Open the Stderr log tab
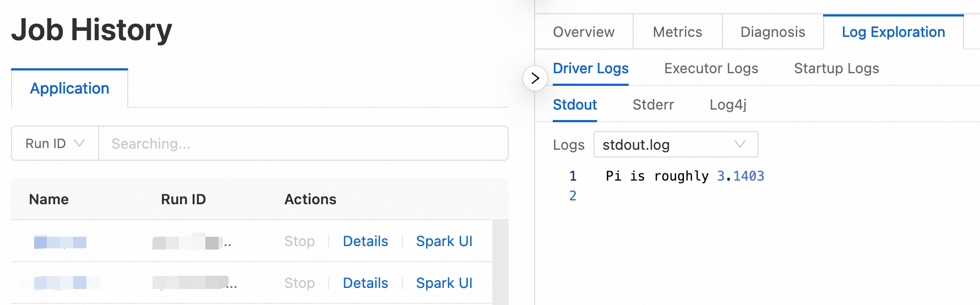This screenshot has height=305, width=980. click(x=653, y=105)
